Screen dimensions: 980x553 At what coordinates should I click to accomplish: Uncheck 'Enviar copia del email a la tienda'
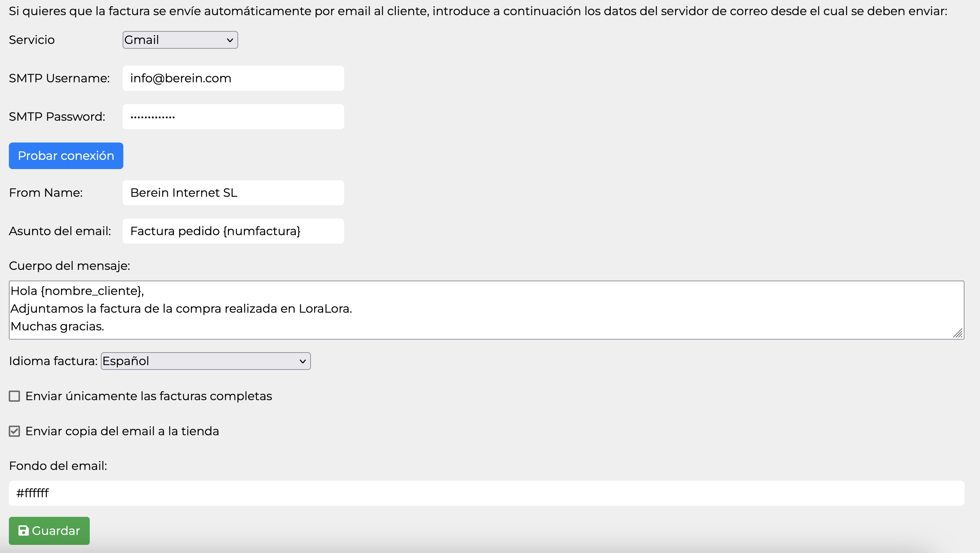[14, 431]
